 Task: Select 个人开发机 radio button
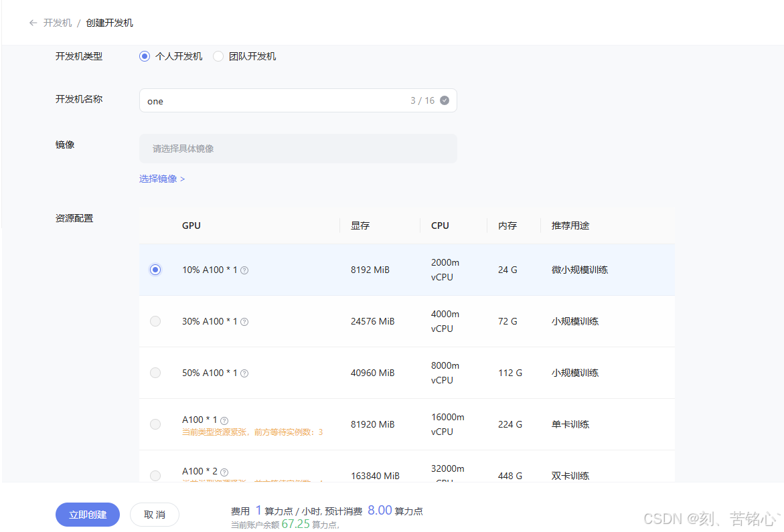(145, 56)
